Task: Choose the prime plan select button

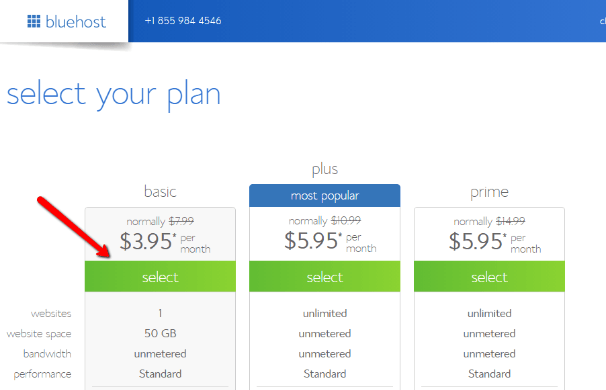Action: 489,276
